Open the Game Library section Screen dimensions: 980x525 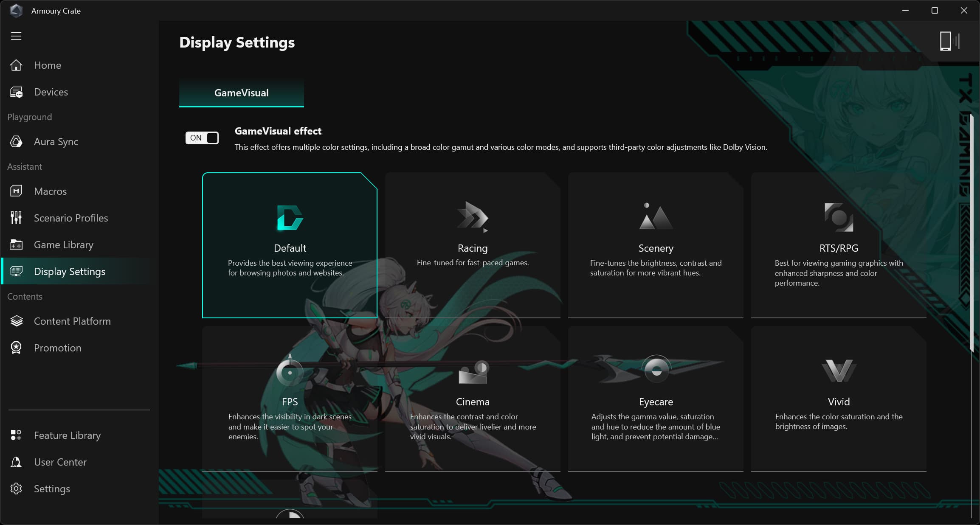click(x=63, y=245)
